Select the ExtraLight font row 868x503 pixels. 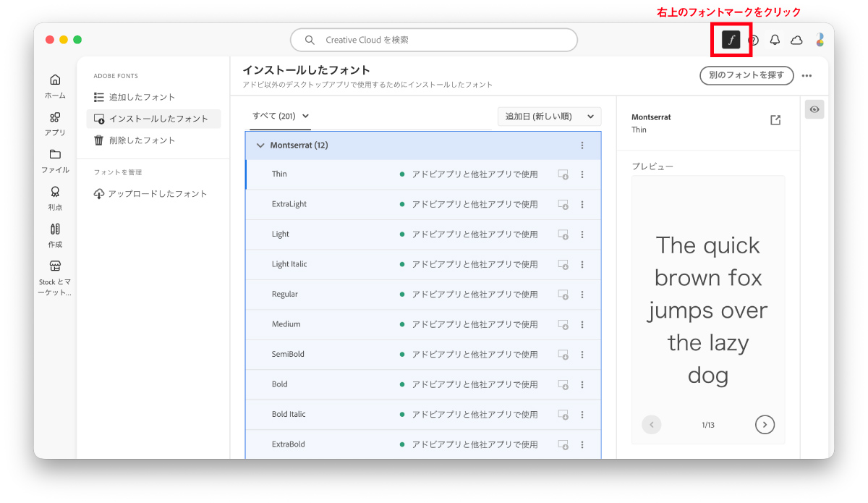[x=423, y=205]
